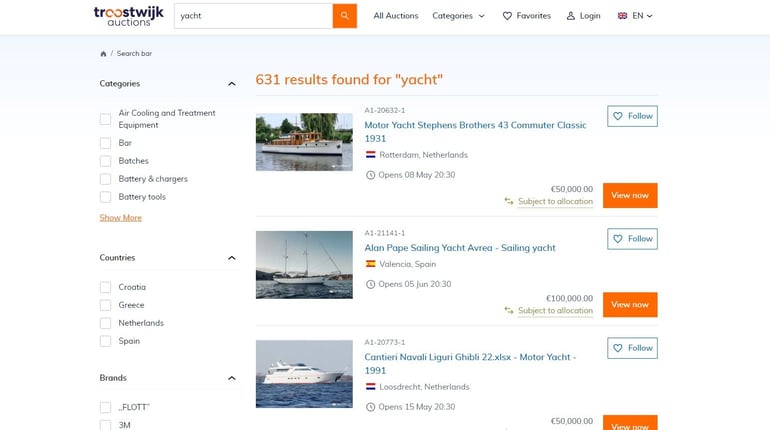
Task: Collapse the Categories filter section
Action: click(232, 84)
